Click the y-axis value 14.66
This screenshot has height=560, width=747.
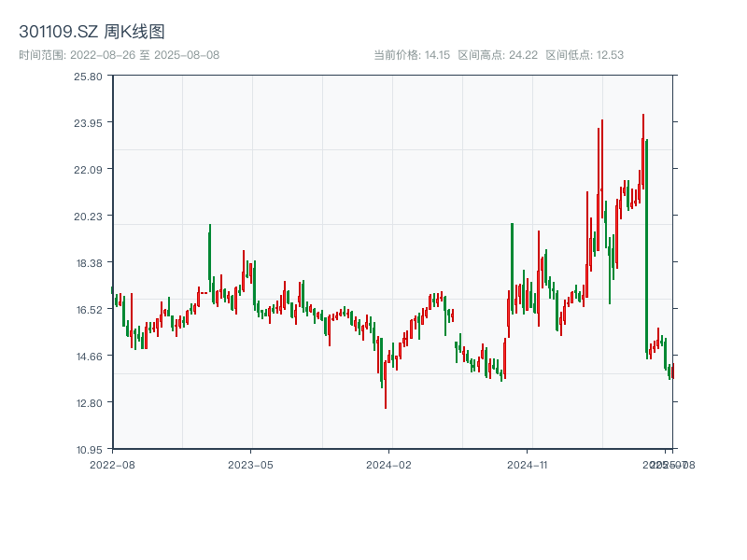tap(89, 357)
